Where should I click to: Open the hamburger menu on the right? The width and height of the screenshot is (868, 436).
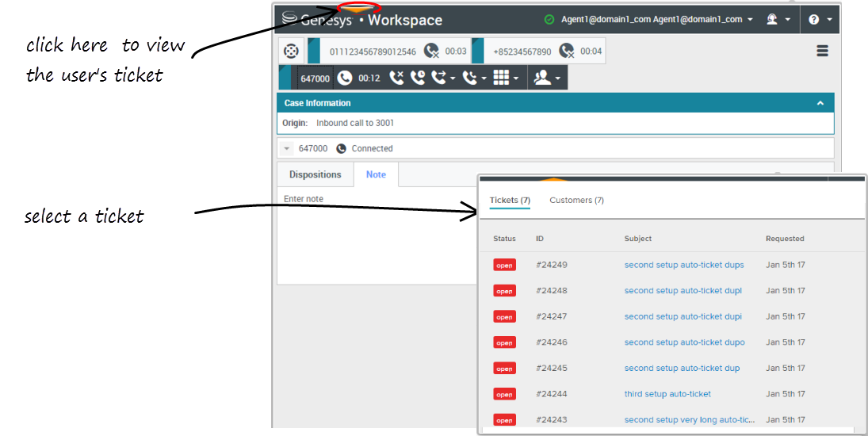click(822, 51)
